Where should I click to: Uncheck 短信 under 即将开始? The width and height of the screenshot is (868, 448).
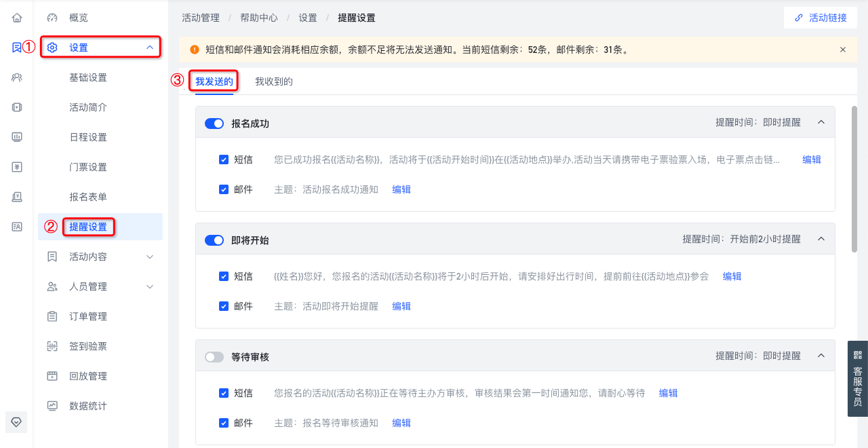pos(224,276)
